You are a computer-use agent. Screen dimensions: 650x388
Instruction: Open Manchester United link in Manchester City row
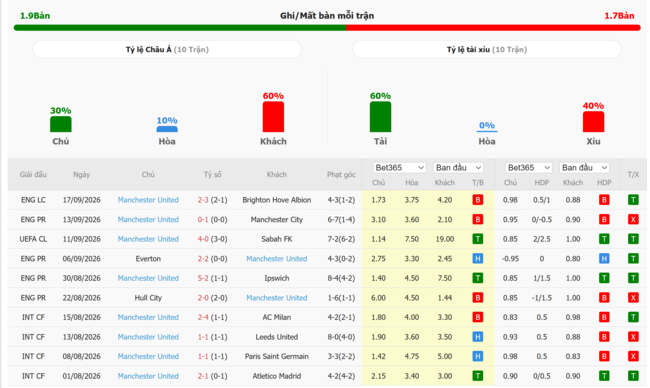[148, 219]
